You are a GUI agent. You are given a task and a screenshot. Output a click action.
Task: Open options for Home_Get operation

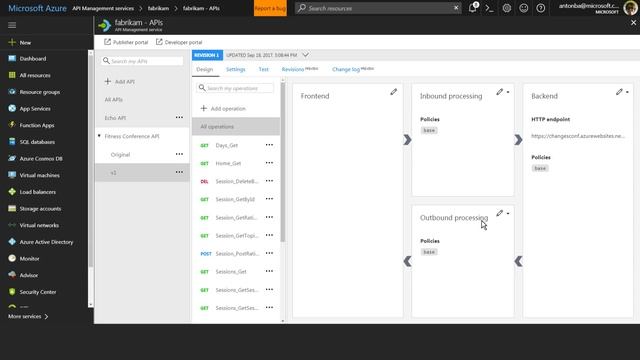click(269, 163)
